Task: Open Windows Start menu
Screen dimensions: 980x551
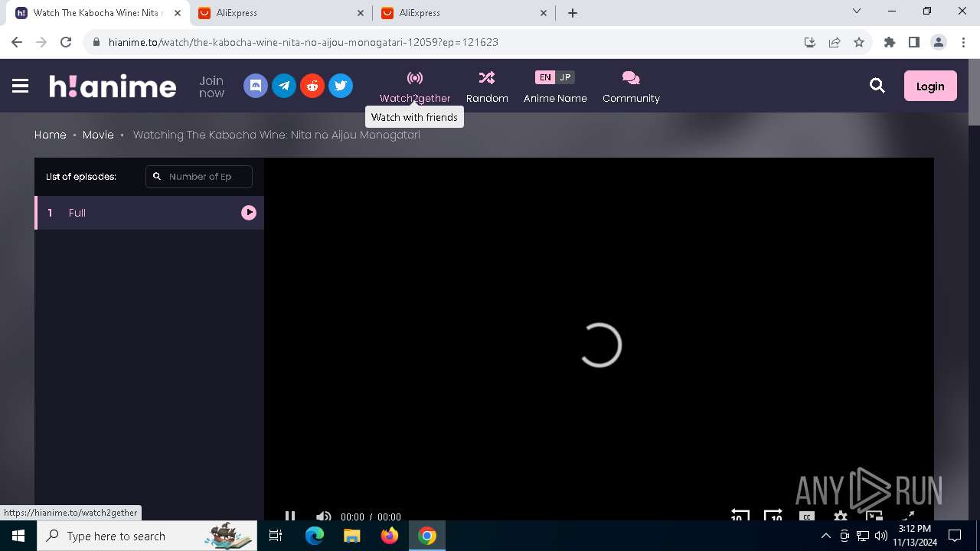Action: [18, 536]
